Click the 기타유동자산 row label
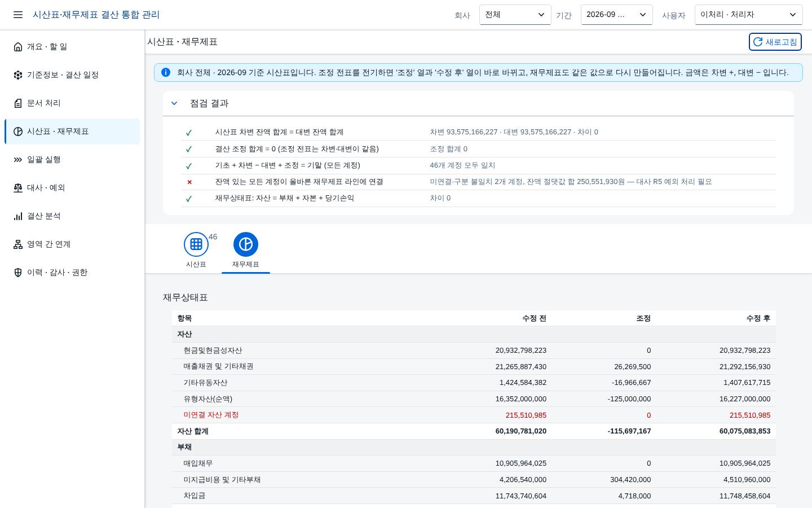Screen dimensions: 812x508 [205, 383]
